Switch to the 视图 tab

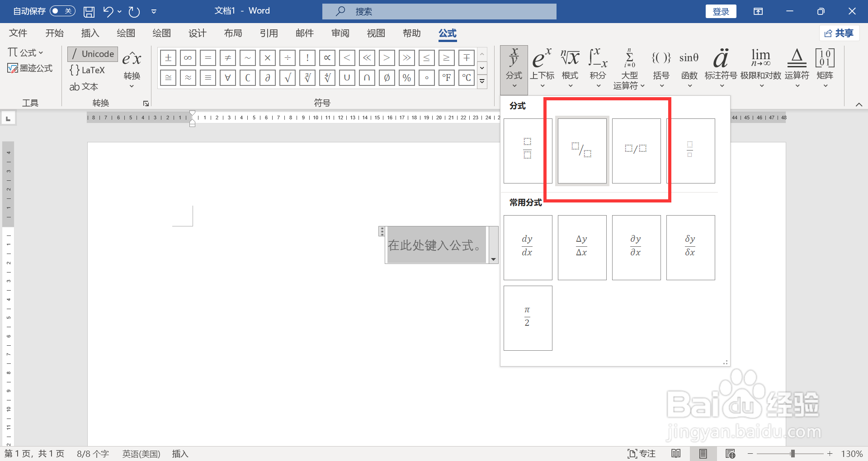pos(376,33)
